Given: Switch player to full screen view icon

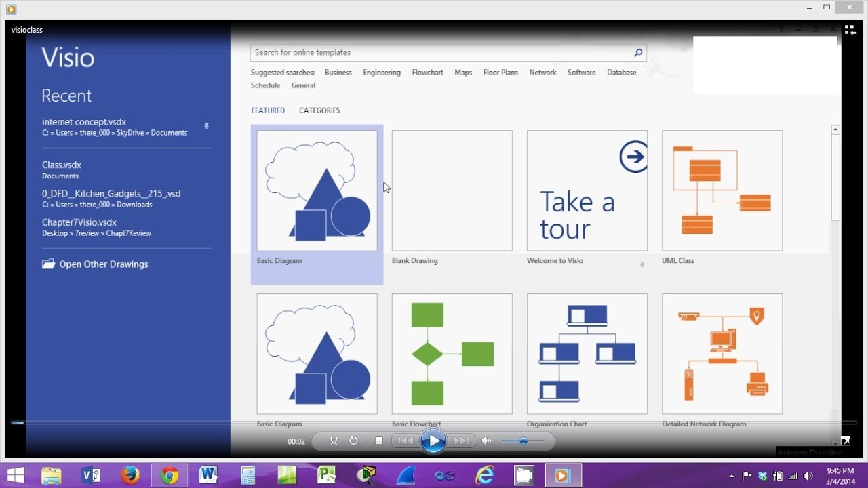Looking at the screenshot, I should click(x=845, y=441).
